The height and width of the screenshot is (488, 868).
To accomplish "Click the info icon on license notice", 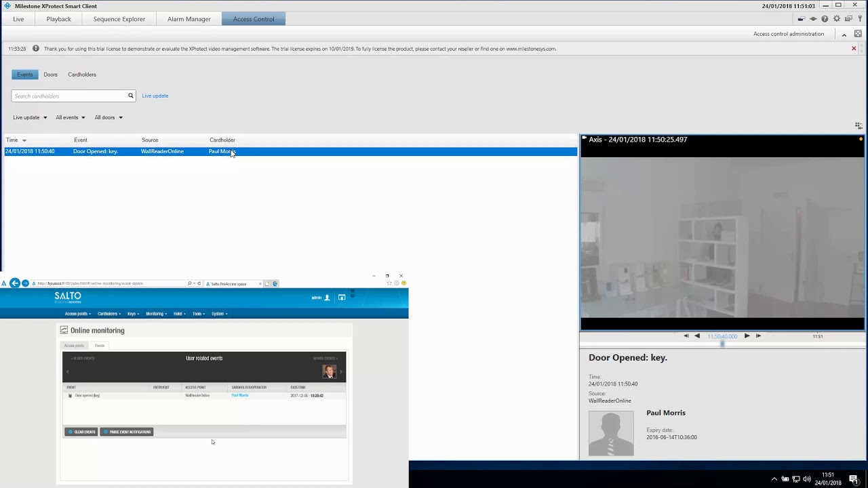I will [36, 48].
